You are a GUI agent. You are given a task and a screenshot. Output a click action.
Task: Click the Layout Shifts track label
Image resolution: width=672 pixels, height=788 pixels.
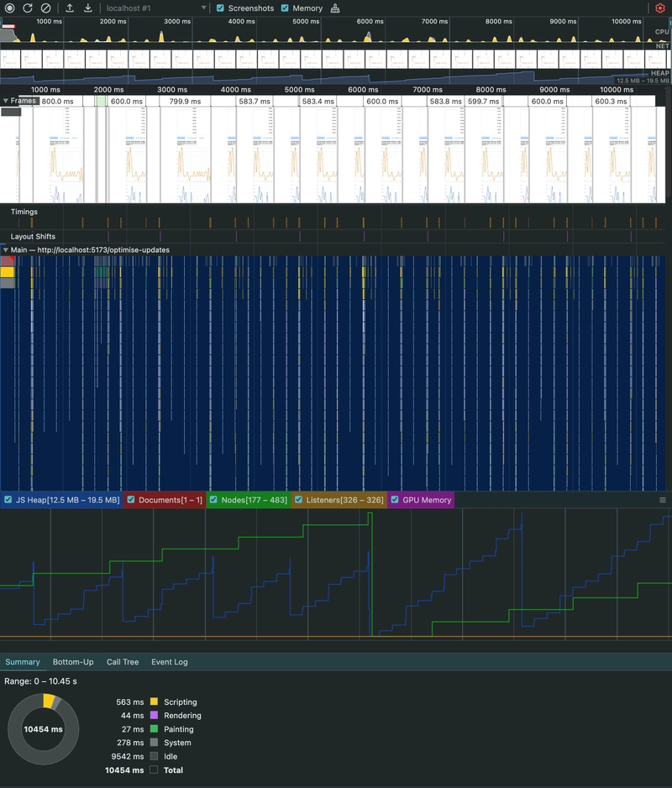pos(33,237)
